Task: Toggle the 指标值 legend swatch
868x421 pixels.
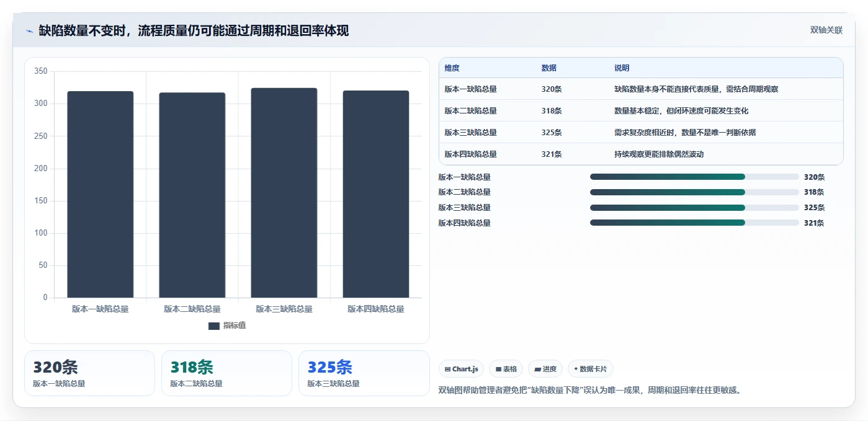Action: pyautogui.click(x=213, y=326)
